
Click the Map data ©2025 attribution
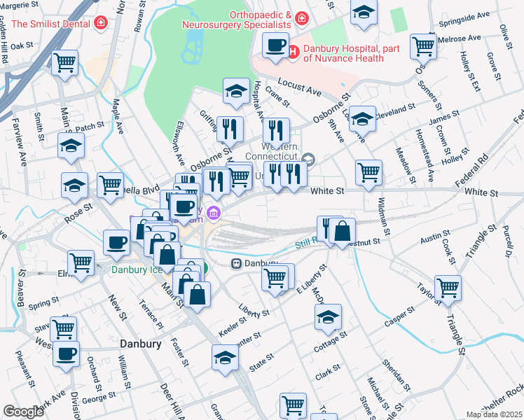(x=495, y=415)
